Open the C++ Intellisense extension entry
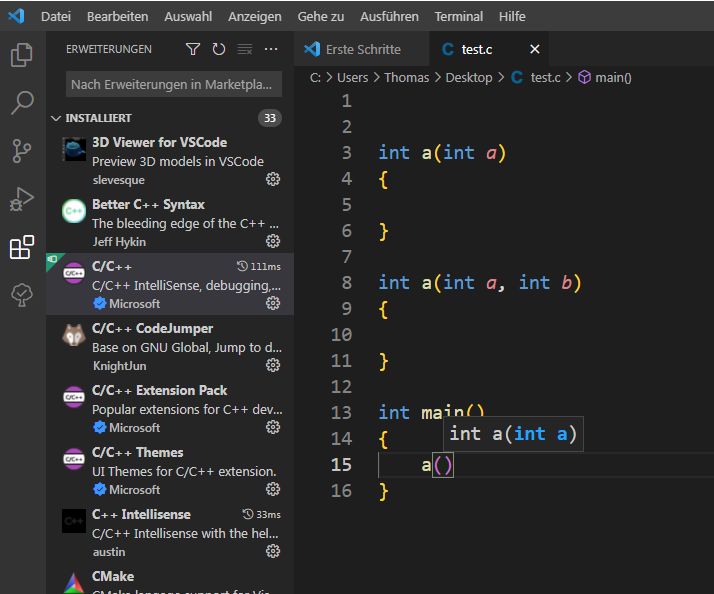 tap(169, 532)
